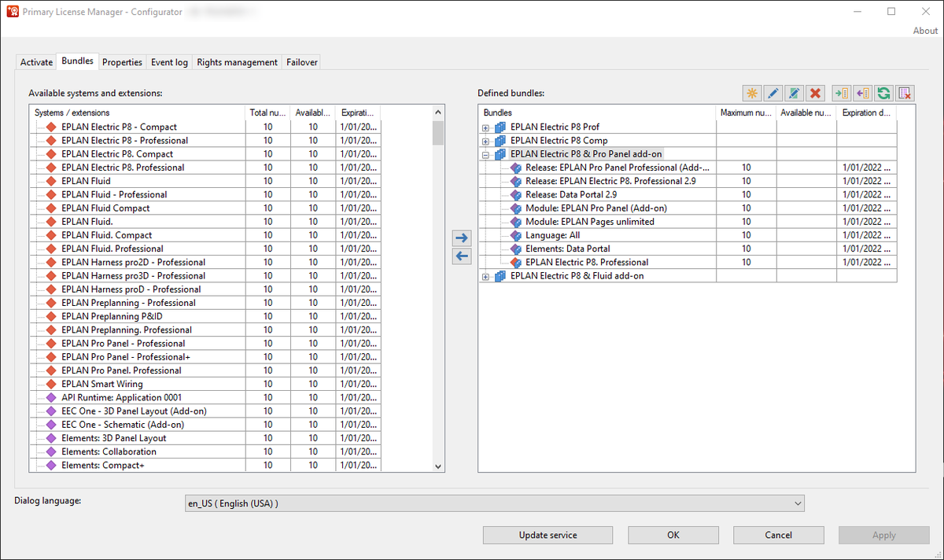944x560 pixels.
Task: Click the orange star new bundle icon
Action: [x=752, y=94]
